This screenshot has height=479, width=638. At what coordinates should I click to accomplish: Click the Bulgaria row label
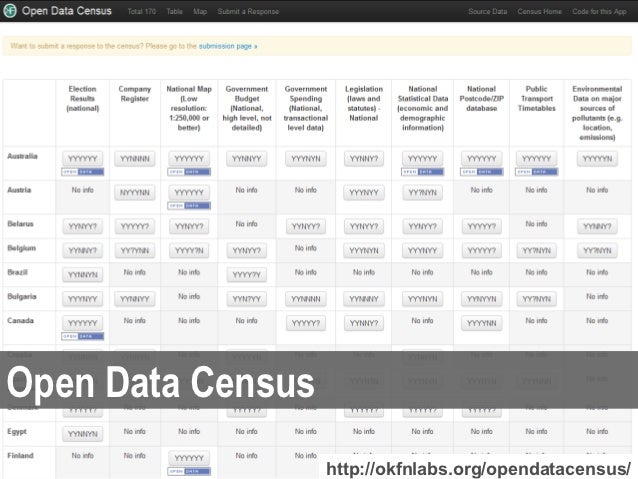point(22,297)
